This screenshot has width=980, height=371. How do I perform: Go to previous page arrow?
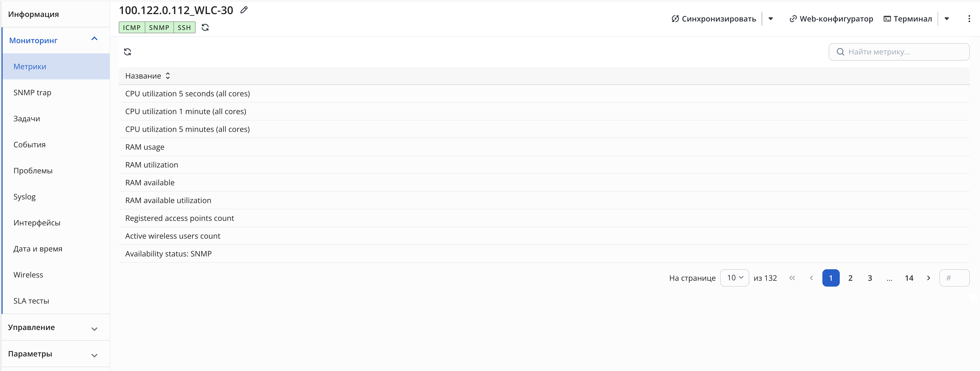(812, 278)
